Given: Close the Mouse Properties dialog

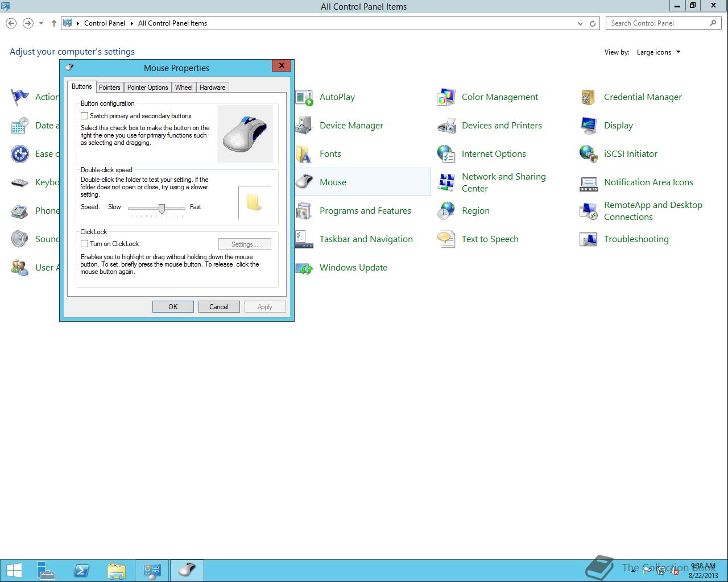Looking at the screenshot, I should click(282, 65).
